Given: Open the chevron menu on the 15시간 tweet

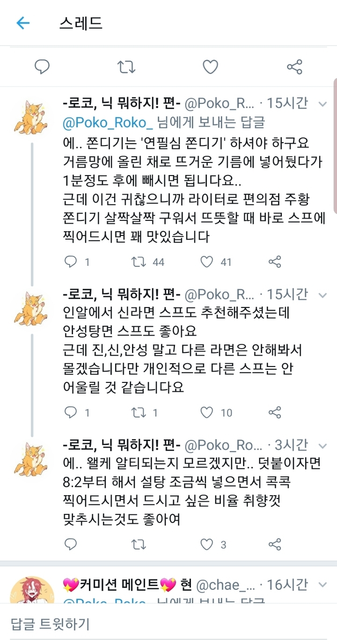Looking at the screenshot, I should (322, 104).
